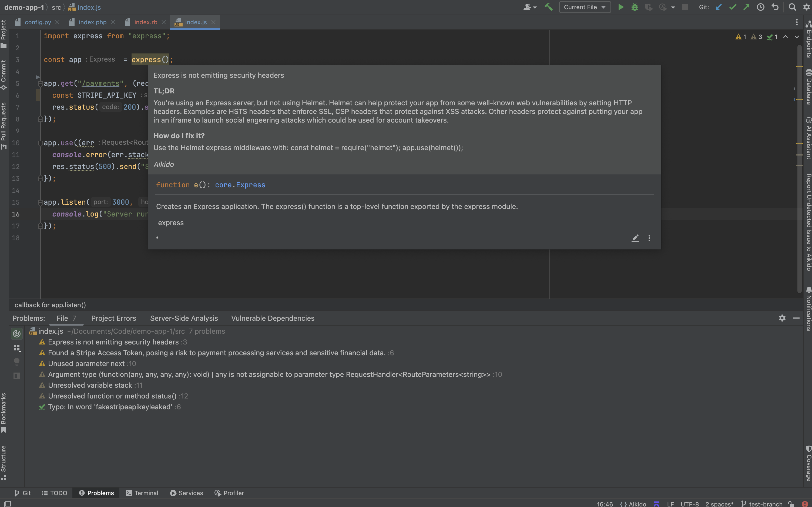Open Current File run configuration dropdown
This screenshot has height=507, width=812.
click(585, 7)
